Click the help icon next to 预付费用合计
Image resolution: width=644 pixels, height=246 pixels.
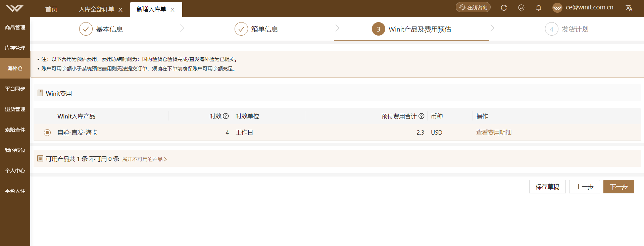tap(422, 116)
